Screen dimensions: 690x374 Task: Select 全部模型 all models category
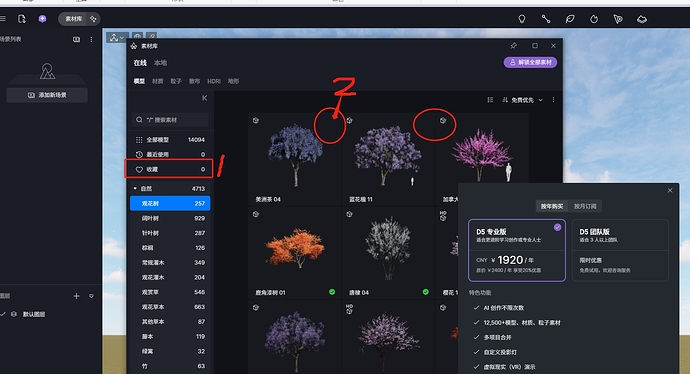pos(170,139)
